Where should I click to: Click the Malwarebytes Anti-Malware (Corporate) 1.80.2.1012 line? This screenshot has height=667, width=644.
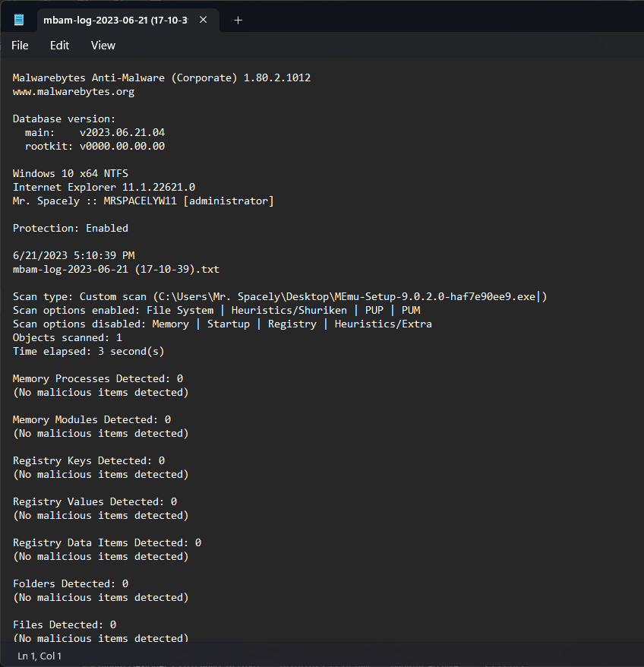click(162, 77)
